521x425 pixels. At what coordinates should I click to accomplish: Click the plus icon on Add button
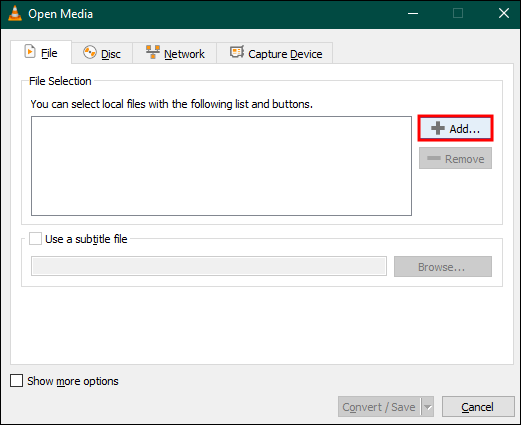pos(438,128)
